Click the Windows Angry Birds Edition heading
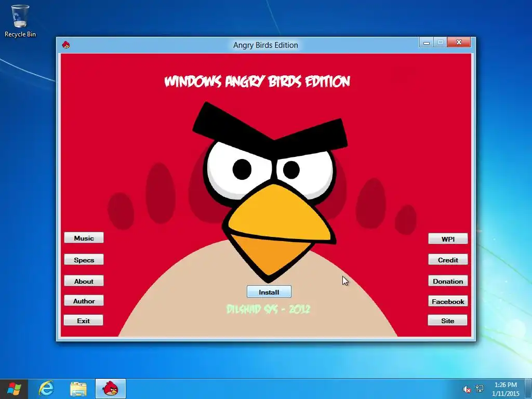 [x=257, y=82]
